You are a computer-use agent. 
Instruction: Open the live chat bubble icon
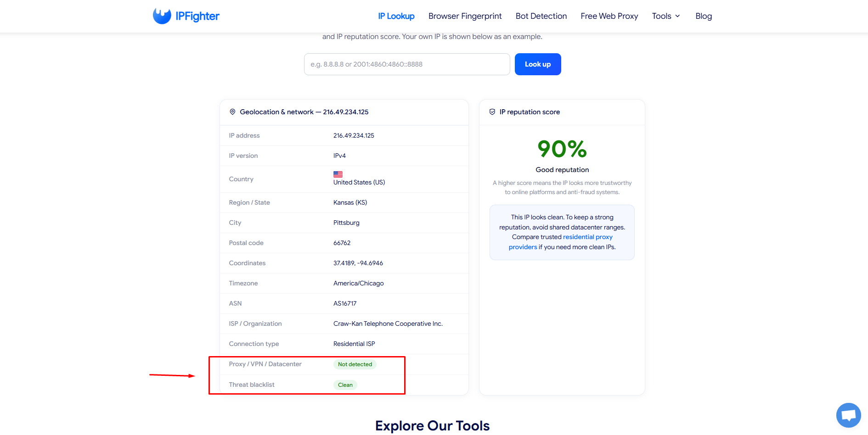click(849, 415)
